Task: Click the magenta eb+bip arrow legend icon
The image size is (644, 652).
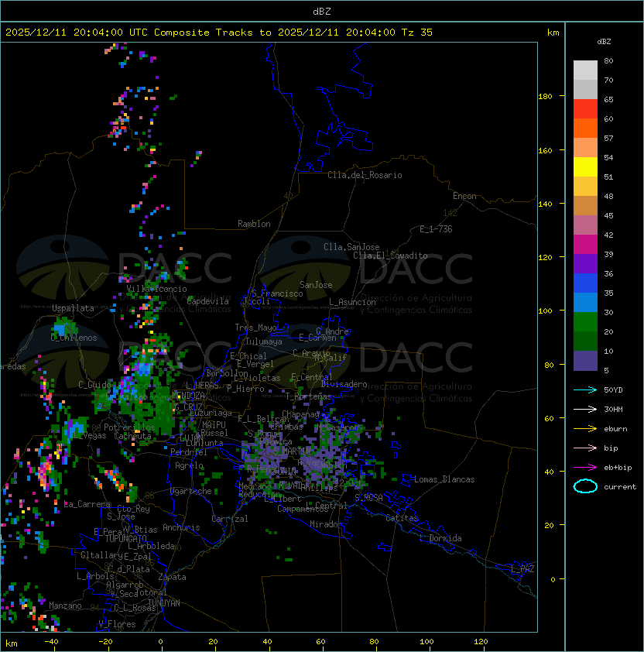Action: (x=585, y=468)
